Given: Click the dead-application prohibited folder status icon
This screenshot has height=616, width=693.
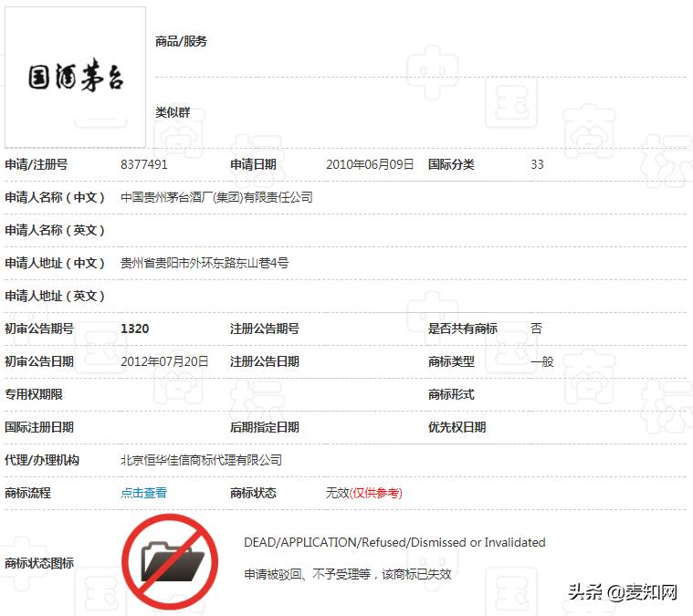Looking at the screenshot, I should click(170, 561).
